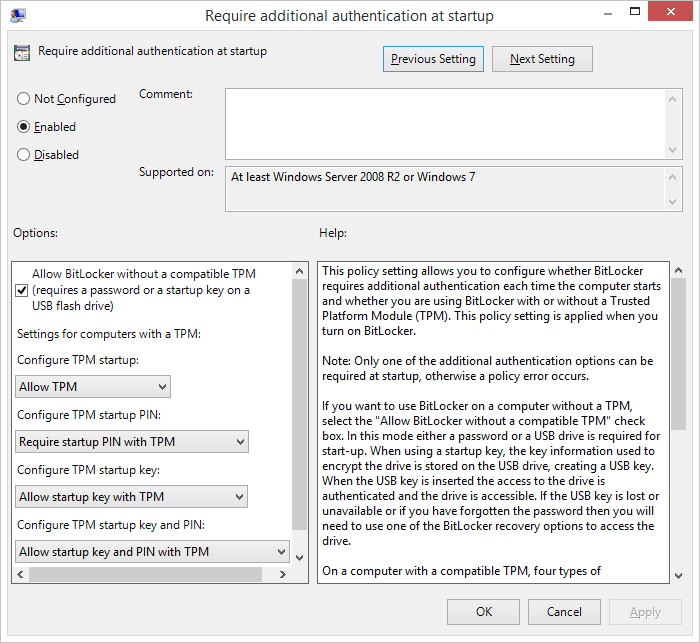Click the window icon in the title bar
The height and width of the screenshot is (643, 700).
point(18,15)
